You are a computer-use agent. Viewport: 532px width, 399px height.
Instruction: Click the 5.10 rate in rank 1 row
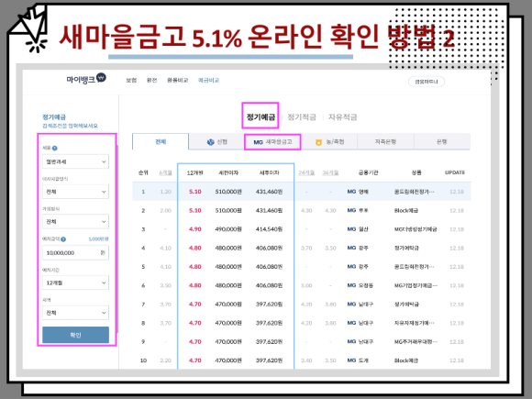pos(195,192)
